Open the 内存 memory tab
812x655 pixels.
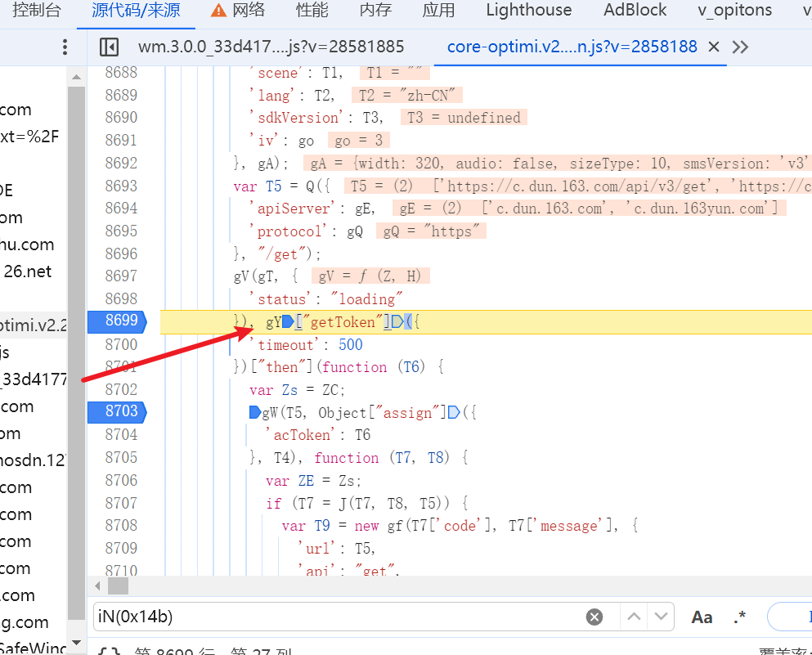pyautogui.click(x=375, y=11)
